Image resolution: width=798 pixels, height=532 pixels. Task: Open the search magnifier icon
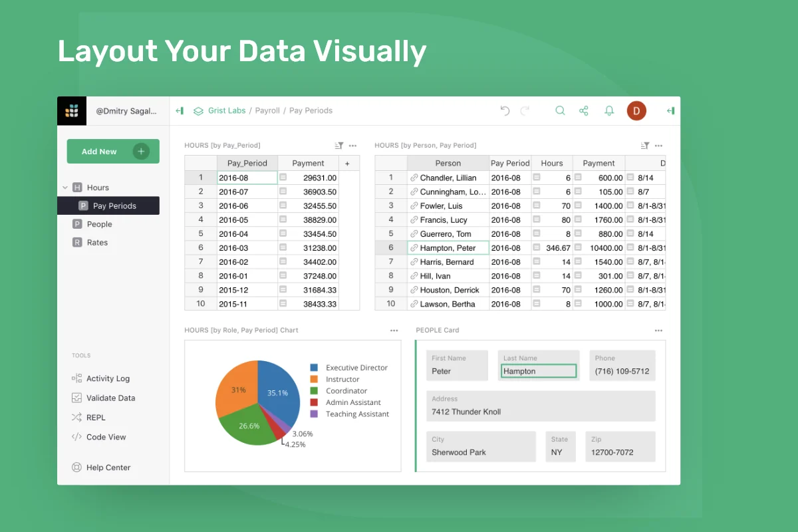click(x=561, y=111)
